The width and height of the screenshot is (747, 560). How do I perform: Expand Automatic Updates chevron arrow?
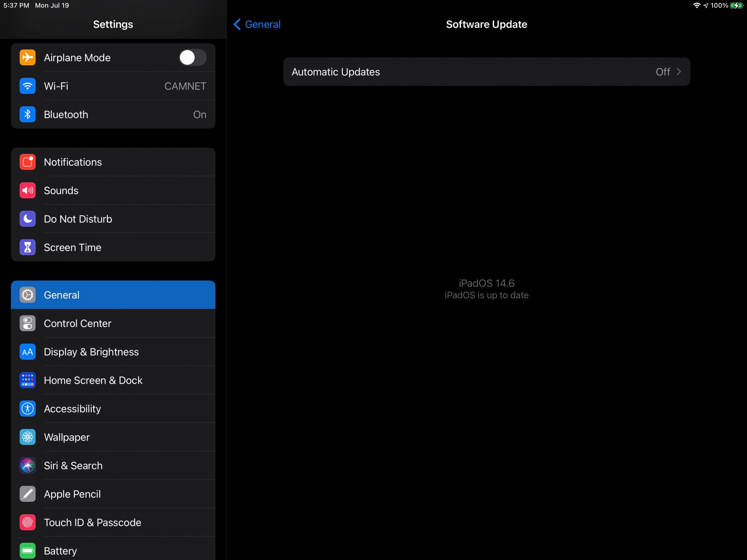[679, 72]
